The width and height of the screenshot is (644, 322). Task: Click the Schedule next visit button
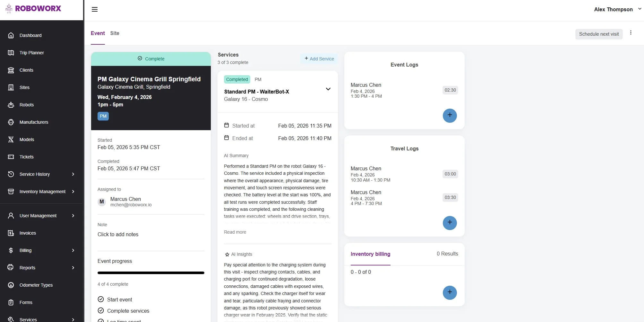pyautogui.click(x=599, y=34)
